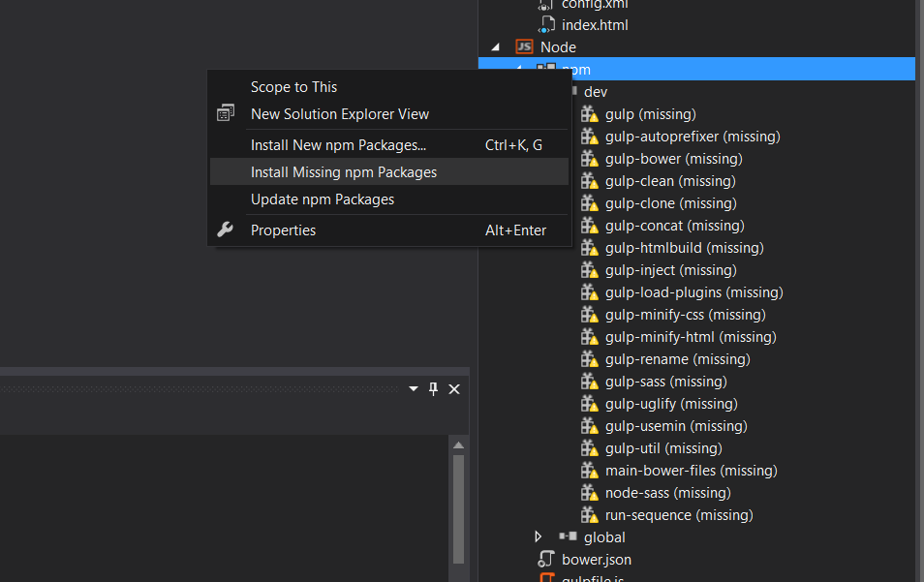The height and width of the screenshot is (582, 924).
Task: Click the gulp-inject package icon
Action: coord(589,270)
